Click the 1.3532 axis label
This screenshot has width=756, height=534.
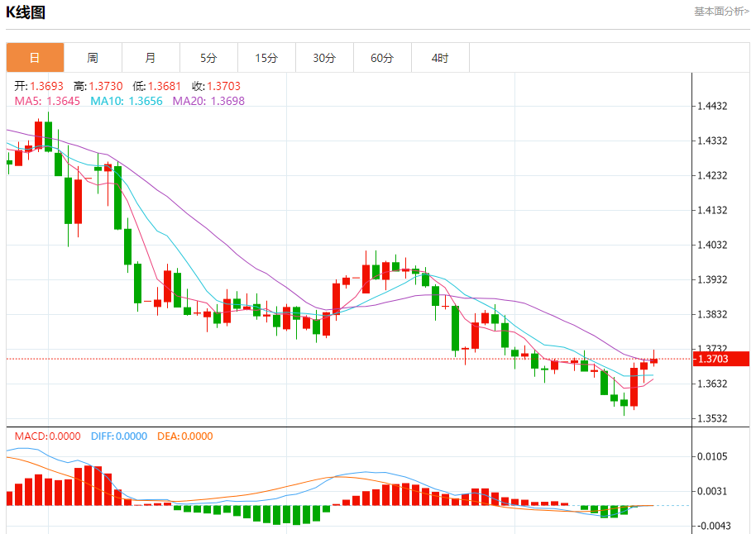[712, 418]
